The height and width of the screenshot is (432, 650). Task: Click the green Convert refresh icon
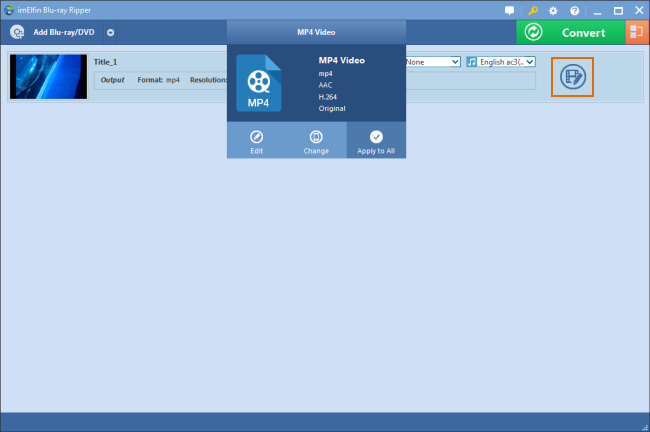pyautogui.click(x=533, y=32)
